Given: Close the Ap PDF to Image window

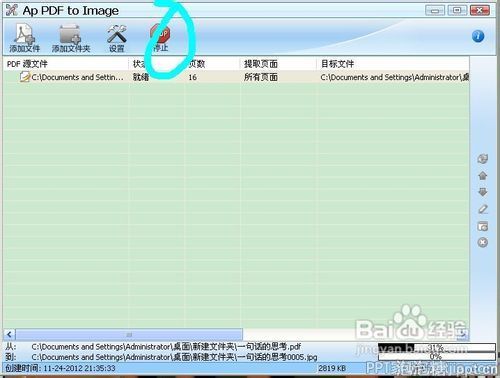Looking at the screenshot, I should (480, 10).
